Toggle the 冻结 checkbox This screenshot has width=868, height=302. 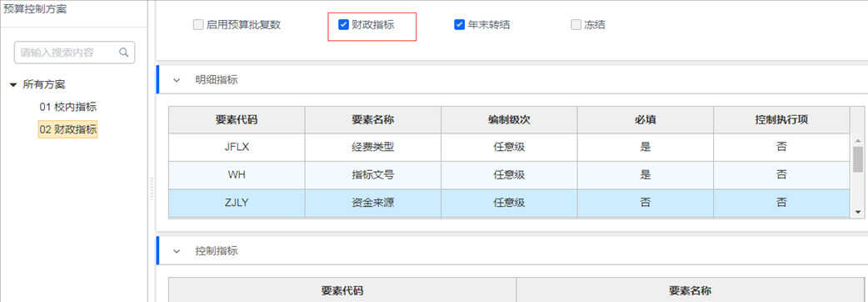pos(576,25)
